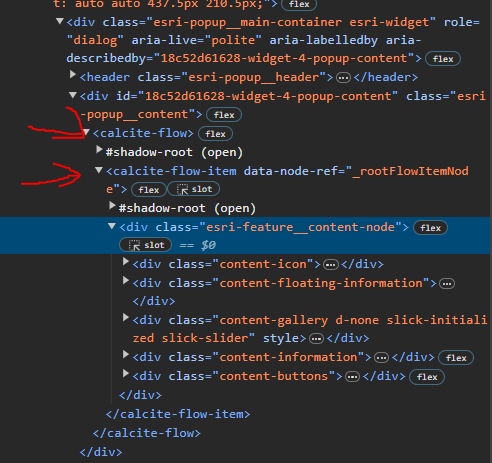Select the closing calcite-flow tag

147,433
